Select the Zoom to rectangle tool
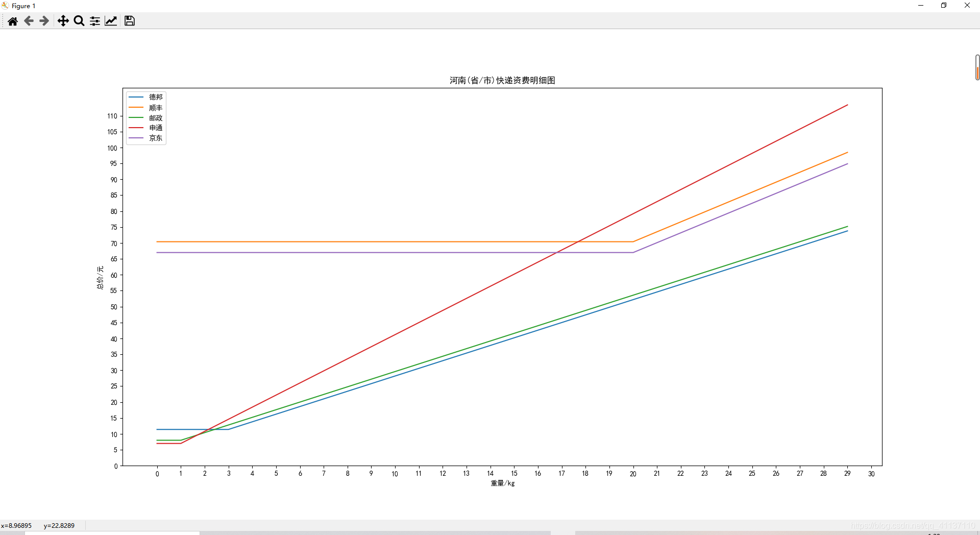 79,21
